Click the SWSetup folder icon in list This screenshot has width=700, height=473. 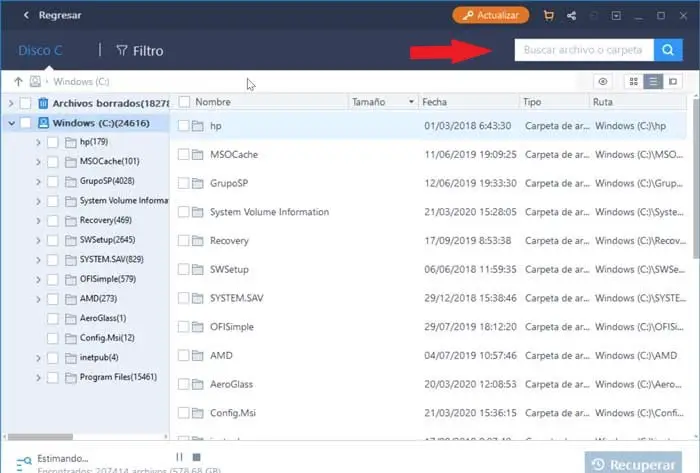(198, 270)
